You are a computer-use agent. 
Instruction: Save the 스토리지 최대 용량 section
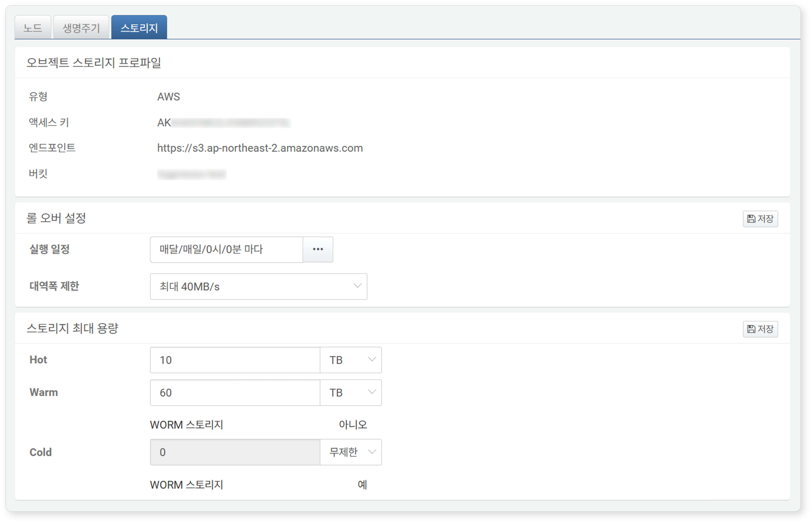click(760, 329)
